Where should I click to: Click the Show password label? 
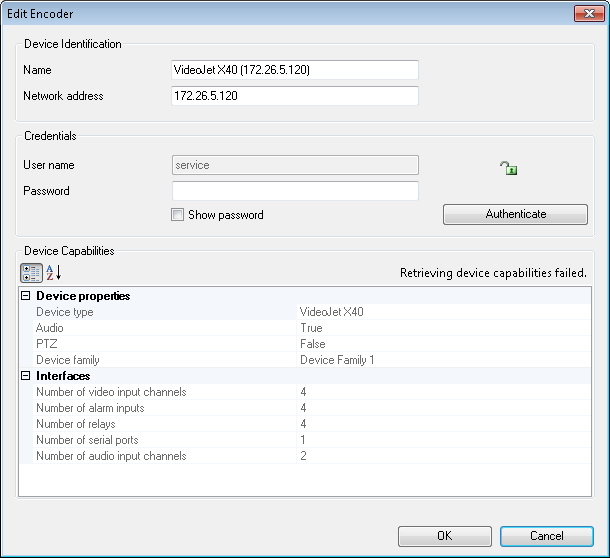pos(226,215)
